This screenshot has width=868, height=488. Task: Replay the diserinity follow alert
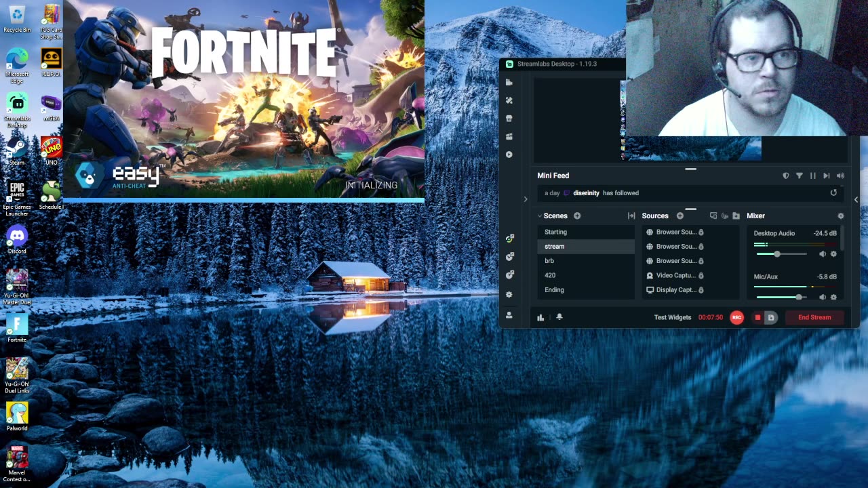(x=833, y=192)
